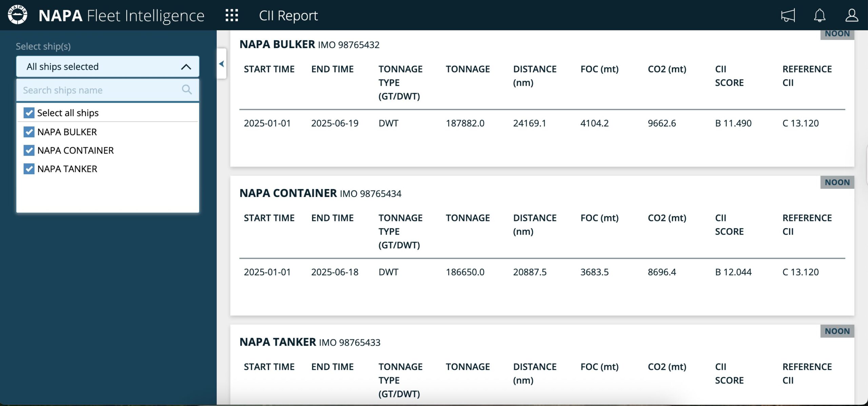868x406 pixels.
Task: Click FOC value 4104.2
Action: (x=594, y=123)
